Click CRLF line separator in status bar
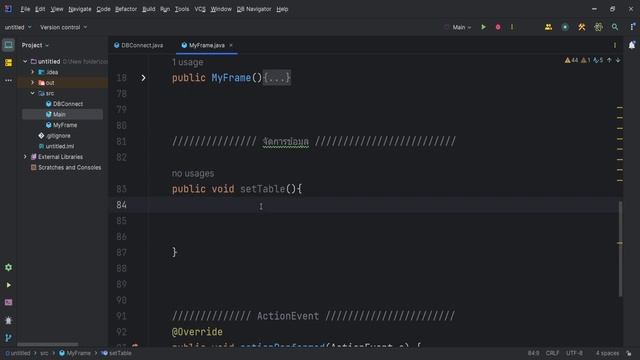This screenshot has width=640, height=360. pyautogui.click(x=552, y=353)
